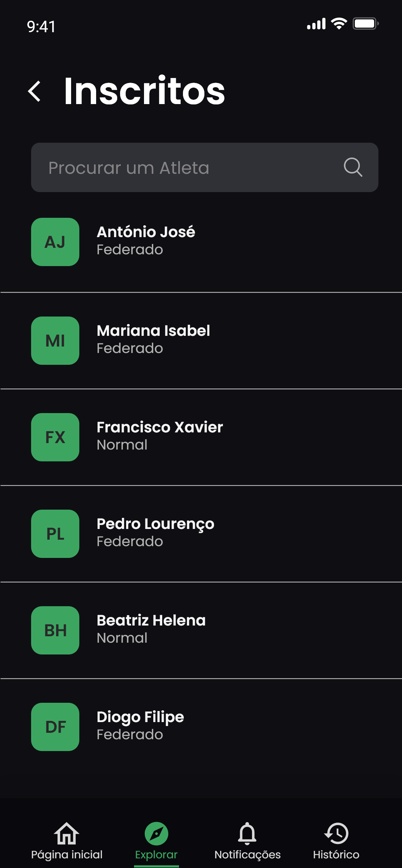Open Notificações bell tab
Image resolution: width=402 pixels, height=868 pixels.
247,840
